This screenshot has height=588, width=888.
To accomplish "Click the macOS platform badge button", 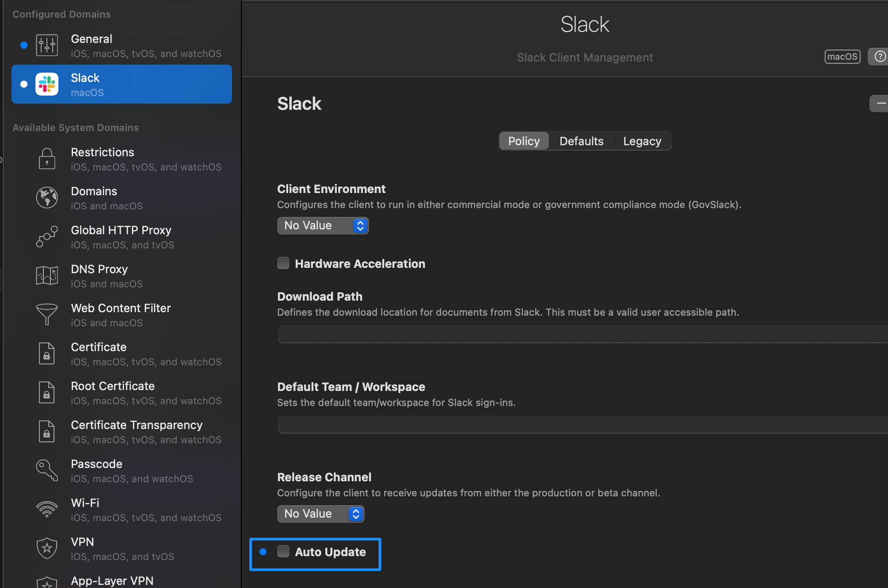I will coord(842,57).
